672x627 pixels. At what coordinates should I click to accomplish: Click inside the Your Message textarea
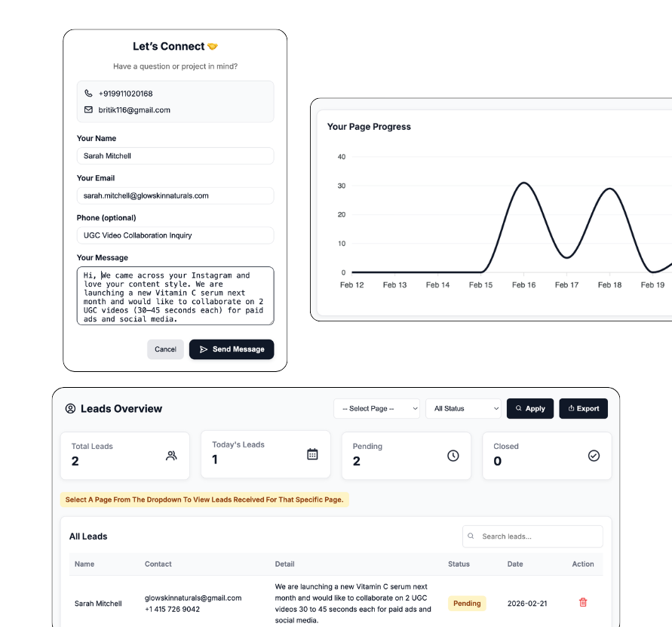pyautogui.click(x=175, y=296)
